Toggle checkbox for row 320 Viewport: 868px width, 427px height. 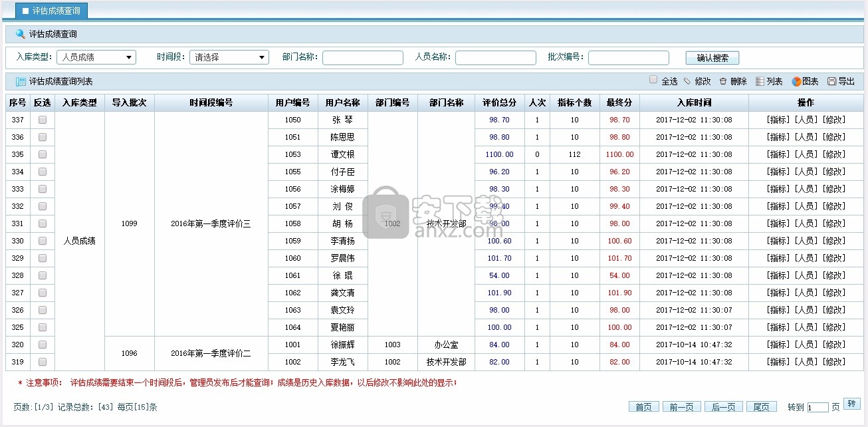point(43,345)
